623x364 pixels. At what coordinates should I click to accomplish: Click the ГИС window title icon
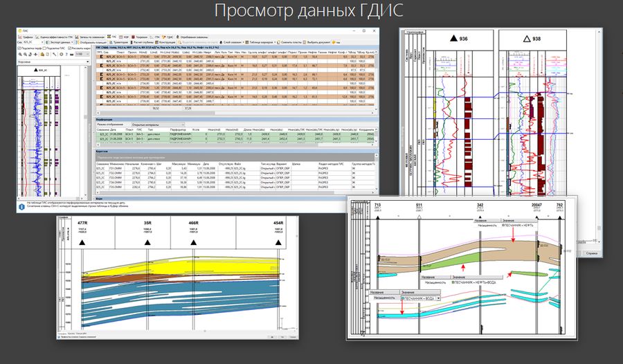[20, 30]
